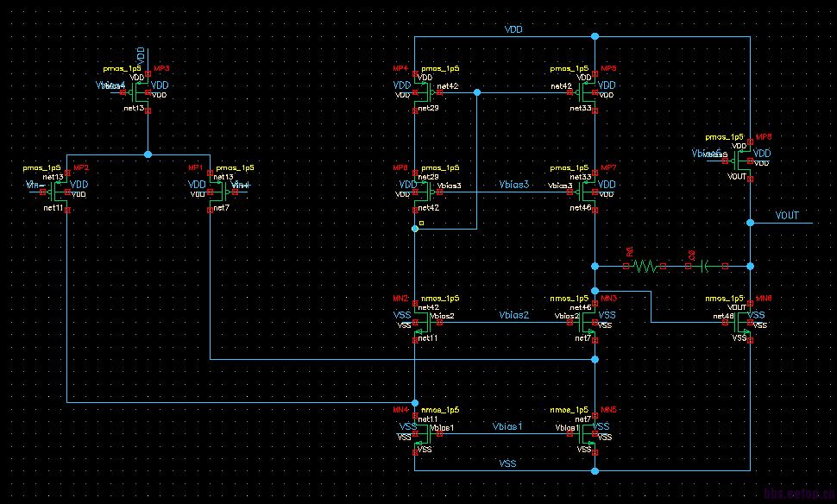Click the VOUT wire junction dot
The height and width of the screenshot is (504, 837).
click(750, 223)
